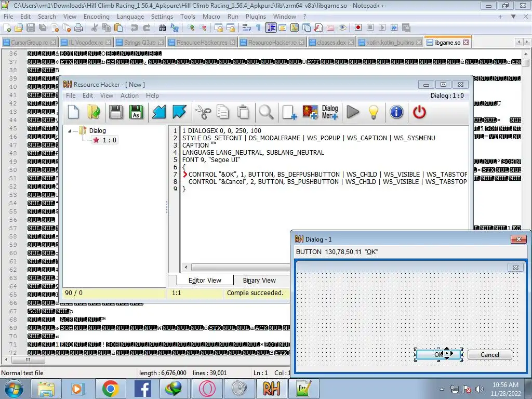
Task: Click the Notepad++ tab bar scroll-left arrow
Action: point(519,42)
